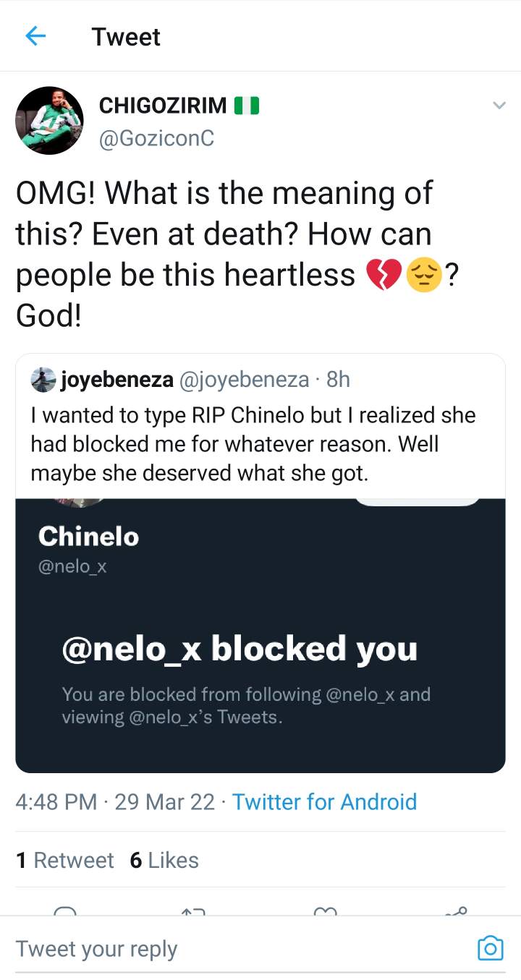521x980 pixels.
Task: Click the CHIGOZIRIM display name
Action: (x=162, y=106)
